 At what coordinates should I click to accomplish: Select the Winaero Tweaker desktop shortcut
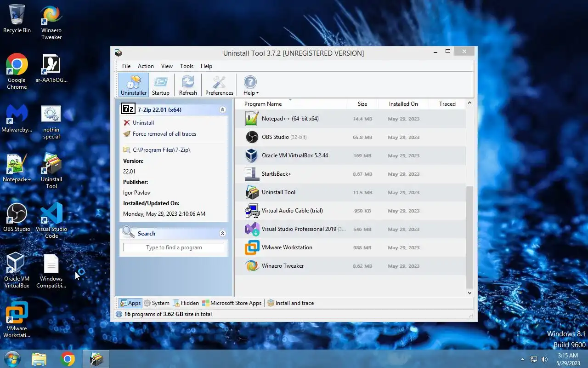(x=51, y=23)
